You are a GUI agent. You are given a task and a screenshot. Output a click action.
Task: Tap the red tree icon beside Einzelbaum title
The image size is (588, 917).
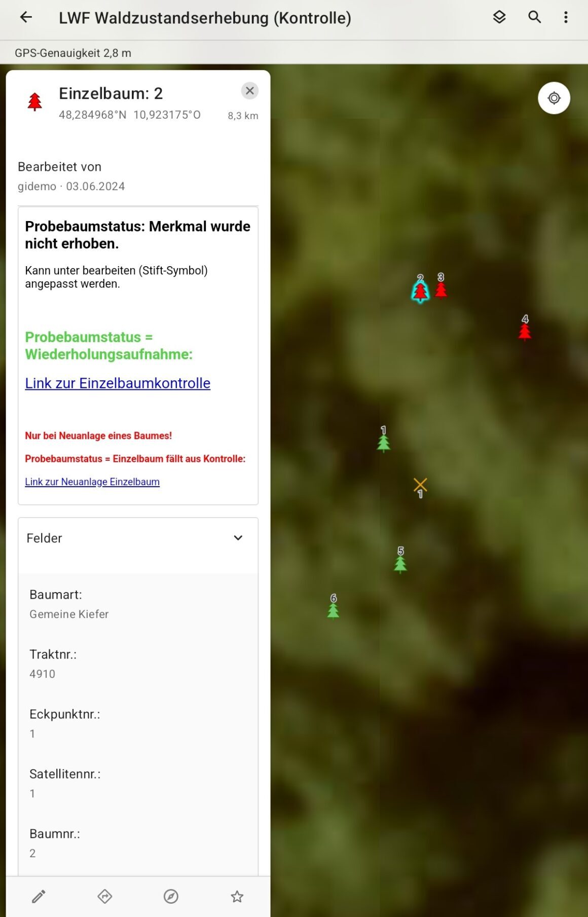[34, 102]
